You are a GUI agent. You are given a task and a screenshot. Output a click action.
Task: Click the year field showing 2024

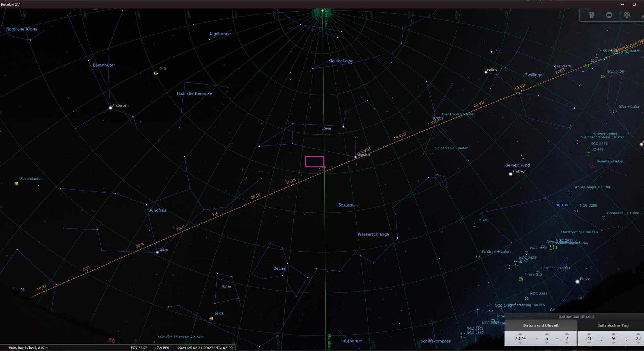(520, 338)
